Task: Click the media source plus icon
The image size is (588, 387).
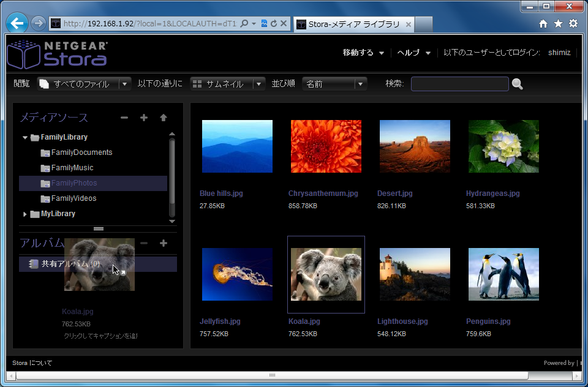Action: 144,118
